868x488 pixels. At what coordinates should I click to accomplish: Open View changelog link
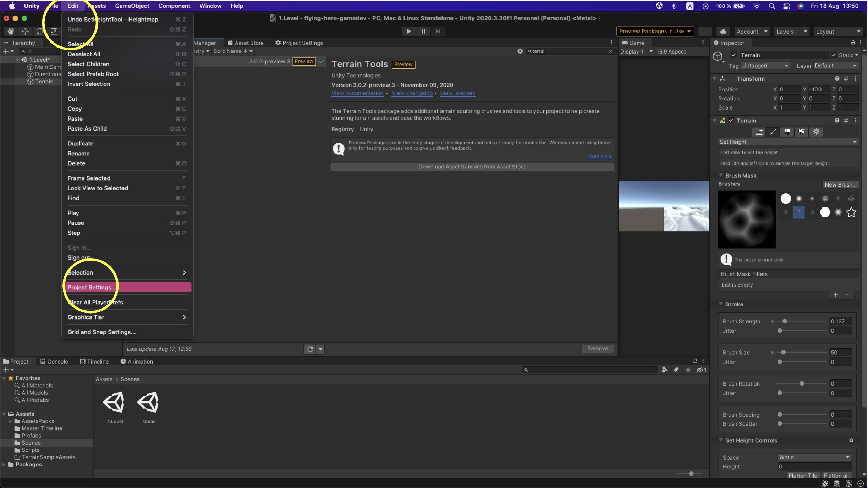point(412,93)
